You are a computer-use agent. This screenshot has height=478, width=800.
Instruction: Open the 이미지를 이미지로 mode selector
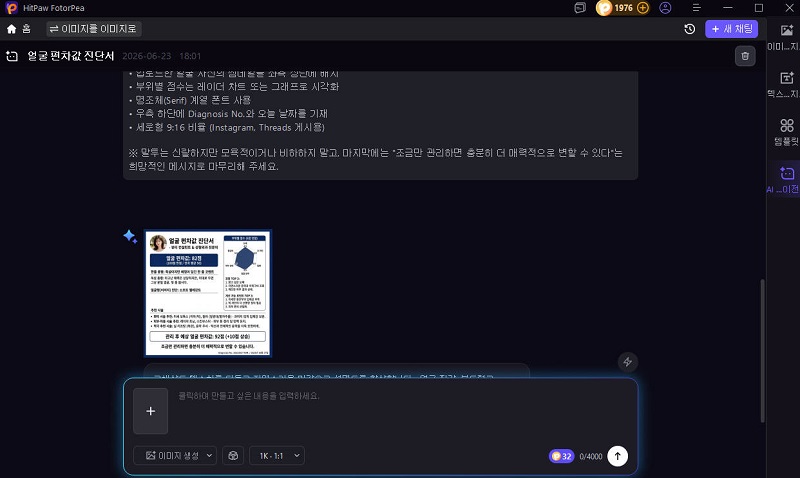click(x=93, y=29)
